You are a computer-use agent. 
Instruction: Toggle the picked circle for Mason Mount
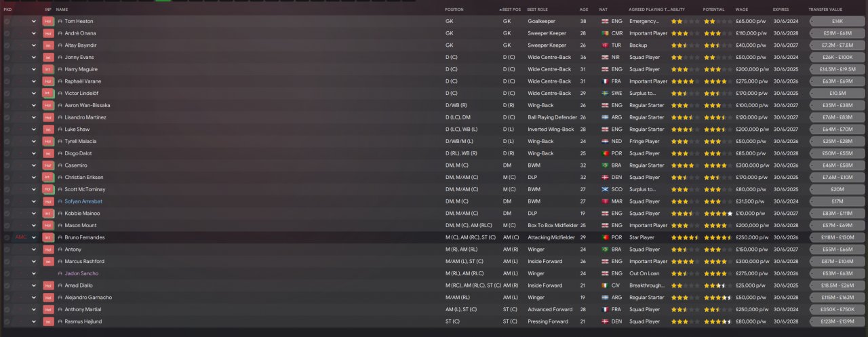7,225
